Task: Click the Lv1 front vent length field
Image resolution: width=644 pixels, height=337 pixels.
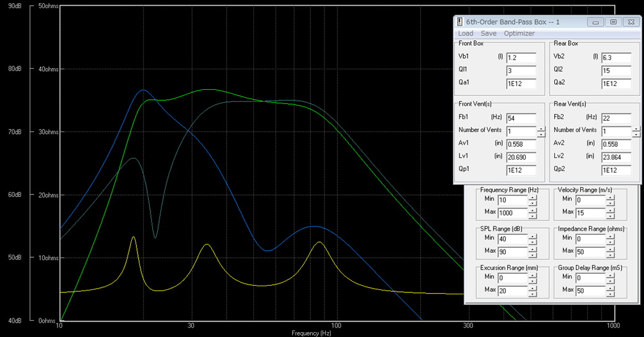Action: pyautogui.click(x=521, y=157)
